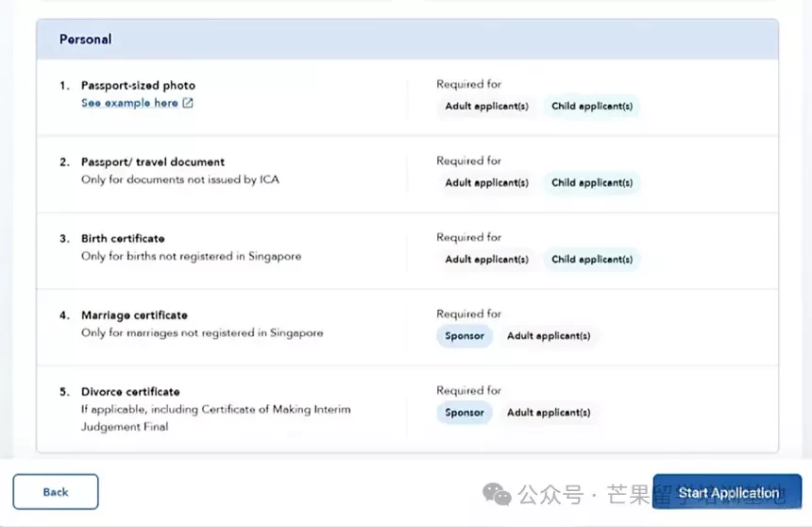
Task: Click the Start Application button
Action: point(727,492)
